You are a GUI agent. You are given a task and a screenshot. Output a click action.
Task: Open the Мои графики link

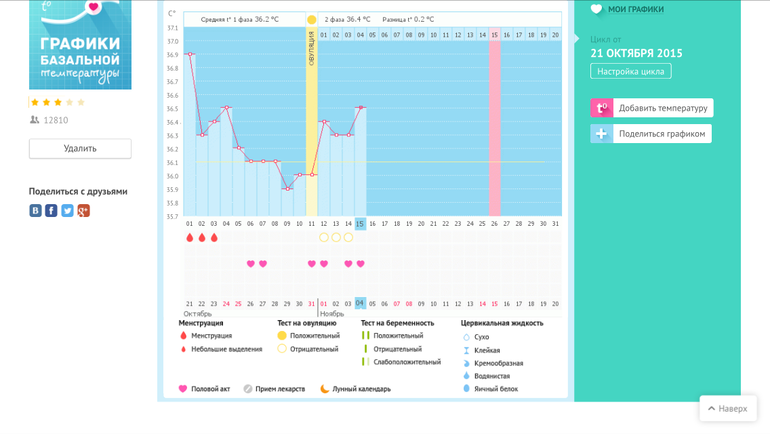click(x=635, y=10)
